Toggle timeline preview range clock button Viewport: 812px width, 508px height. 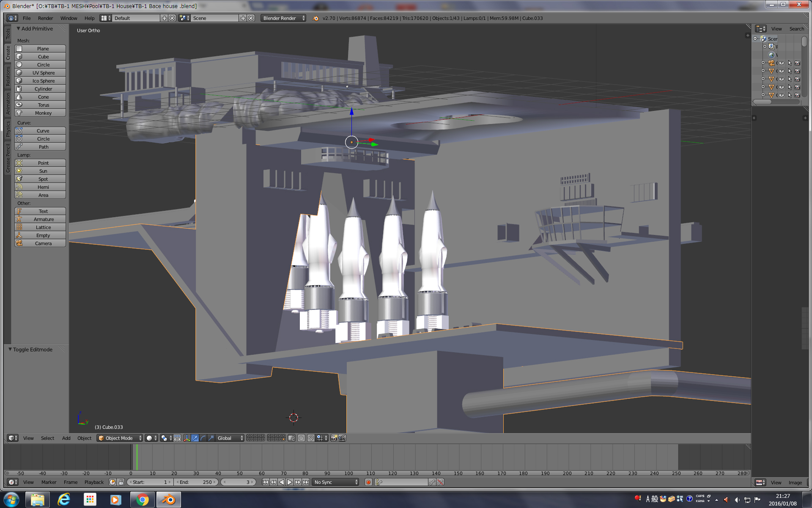click(x=112, y=482)
